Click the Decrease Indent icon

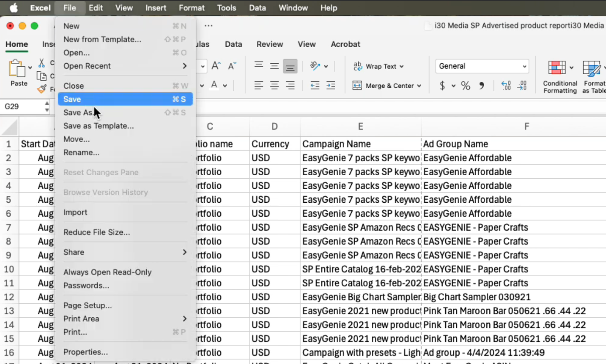(315, 85)
